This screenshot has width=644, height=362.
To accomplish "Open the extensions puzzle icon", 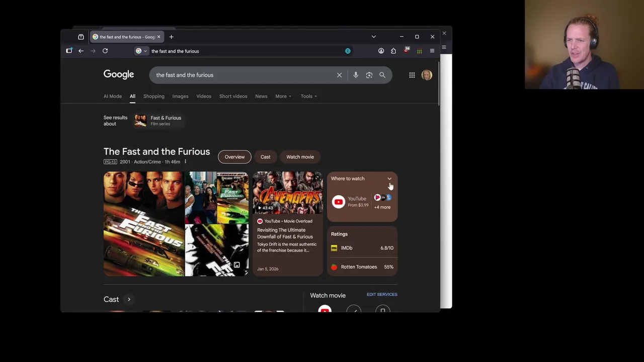I will (x=393, y=51).
